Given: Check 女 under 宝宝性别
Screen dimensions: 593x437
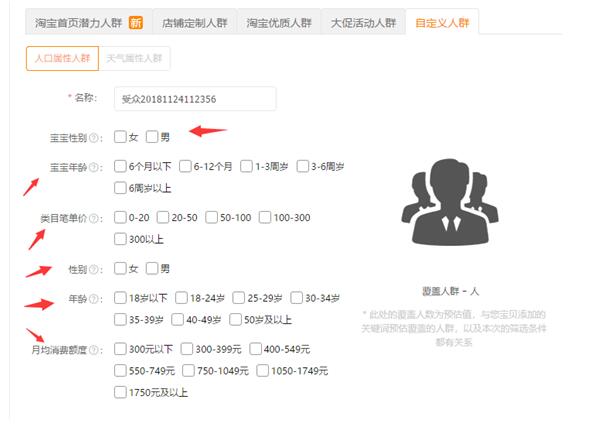Looking at the screenshot, I should click(120, 136).
